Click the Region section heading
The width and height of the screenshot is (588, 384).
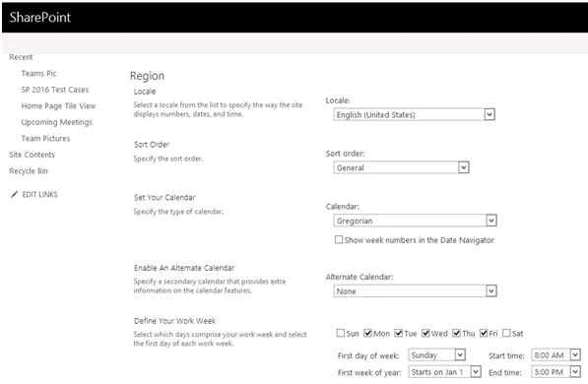pyautogui.click(x=147, y=76)
